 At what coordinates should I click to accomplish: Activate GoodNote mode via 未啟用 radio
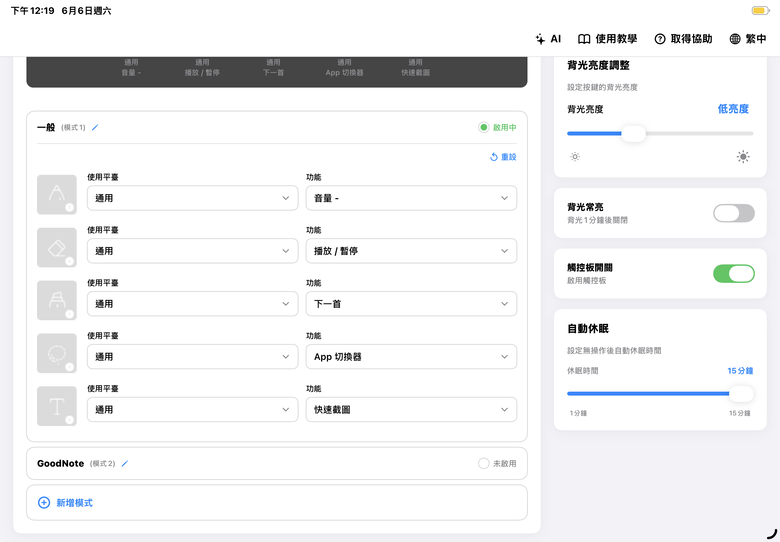click(x=484, y=463)
